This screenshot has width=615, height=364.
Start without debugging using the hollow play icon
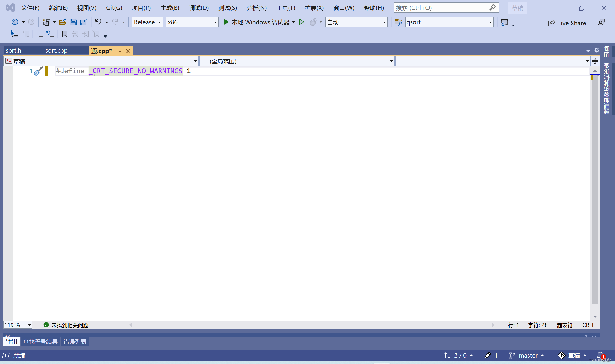click(x=301, y=22)
